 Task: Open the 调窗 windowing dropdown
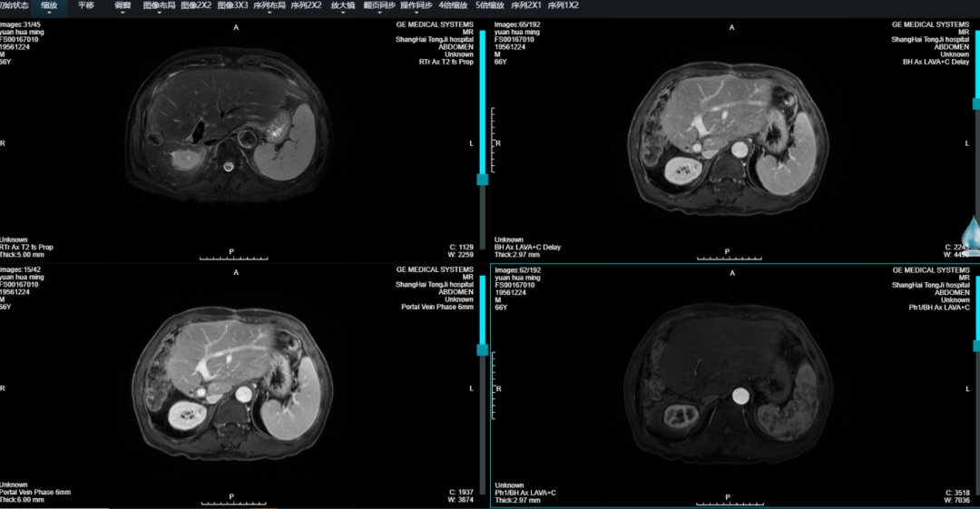(x=122, y=5)
